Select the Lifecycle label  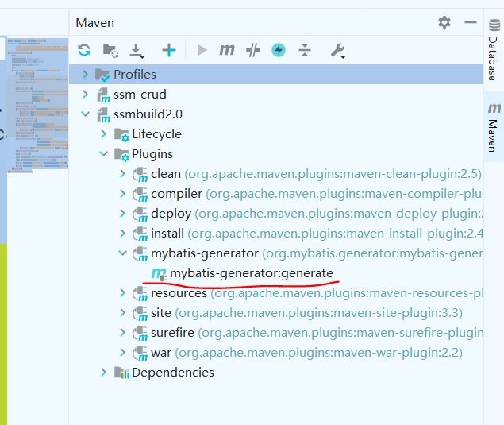(156, 134)
